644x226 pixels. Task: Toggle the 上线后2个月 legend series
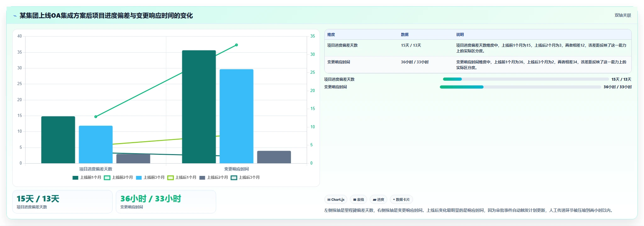tap(214, 178)
